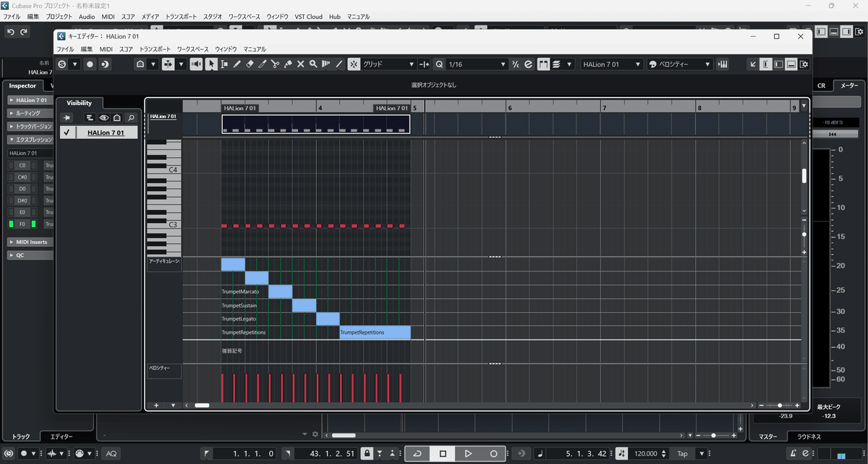Viewport: 868px width, 464px height.
Task: Select the Line tool in Key Editor
Action: pos(339,64)
